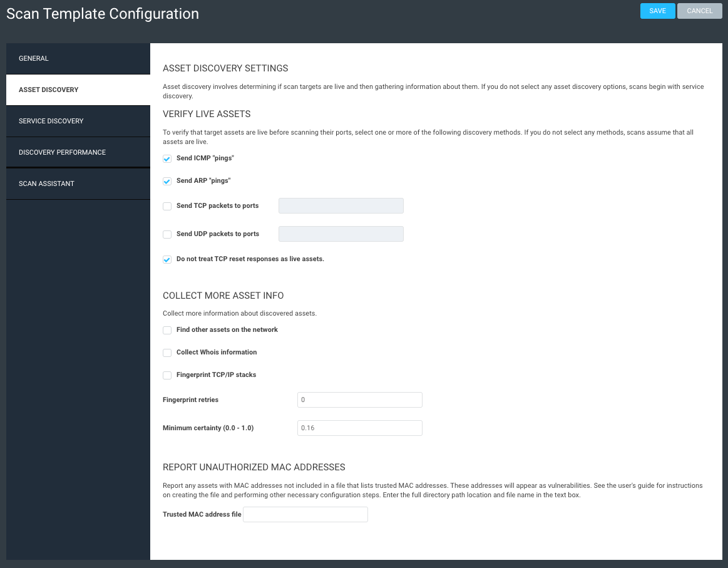Open the Discovery Performance tab
Screen dimensions: 728x568
[x=78, y=152]
